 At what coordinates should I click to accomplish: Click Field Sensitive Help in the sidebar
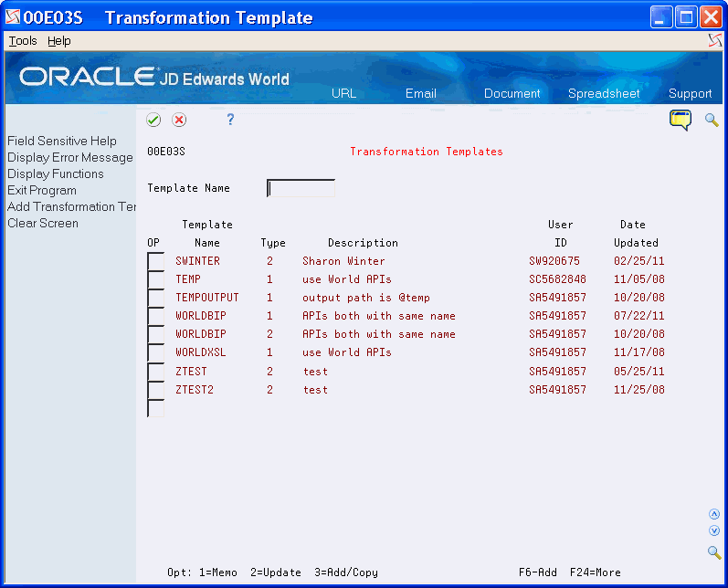62,142
